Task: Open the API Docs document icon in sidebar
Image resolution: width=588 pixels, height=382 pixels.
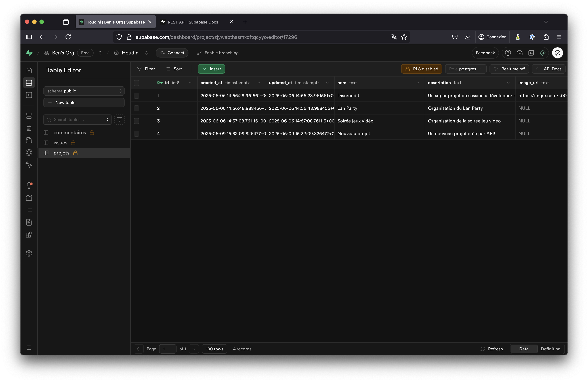Action: point(29,222)
